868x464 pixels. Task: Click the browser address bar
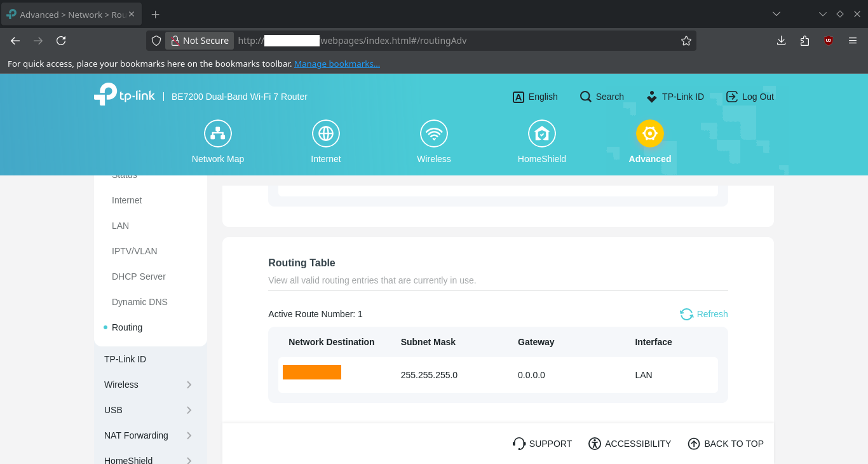(x=454, y=41)
